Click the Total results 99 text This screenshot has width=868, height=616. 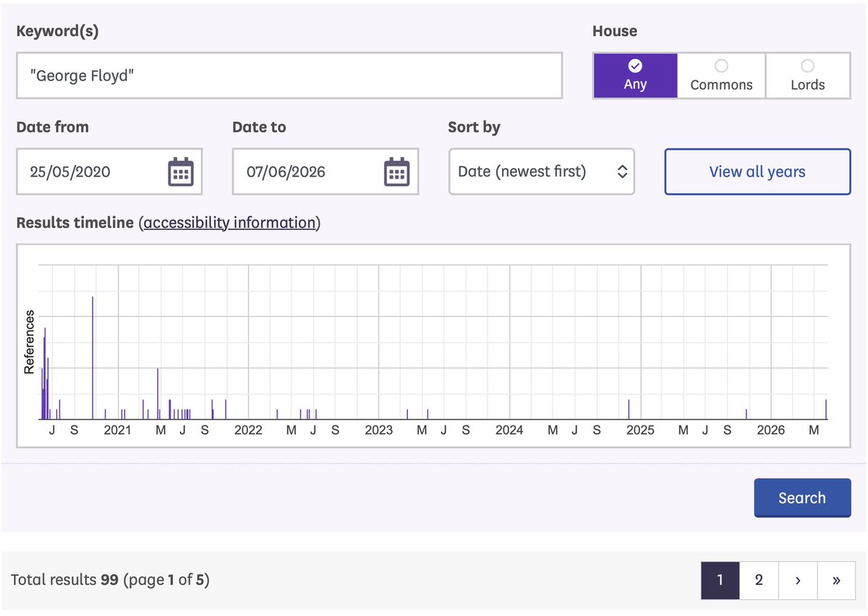[64, 580]
